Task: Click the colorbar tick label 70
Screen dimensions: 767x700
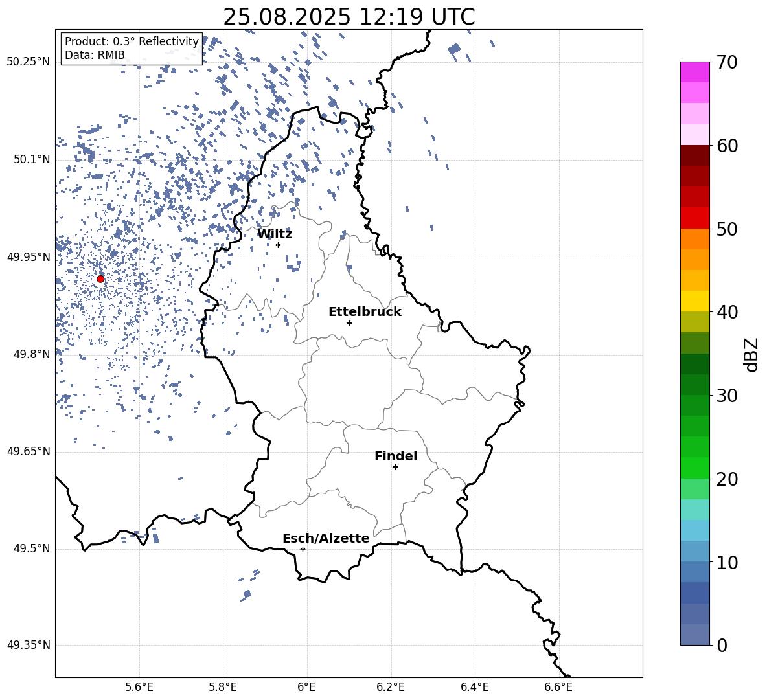Action: [x=727, y=63]
